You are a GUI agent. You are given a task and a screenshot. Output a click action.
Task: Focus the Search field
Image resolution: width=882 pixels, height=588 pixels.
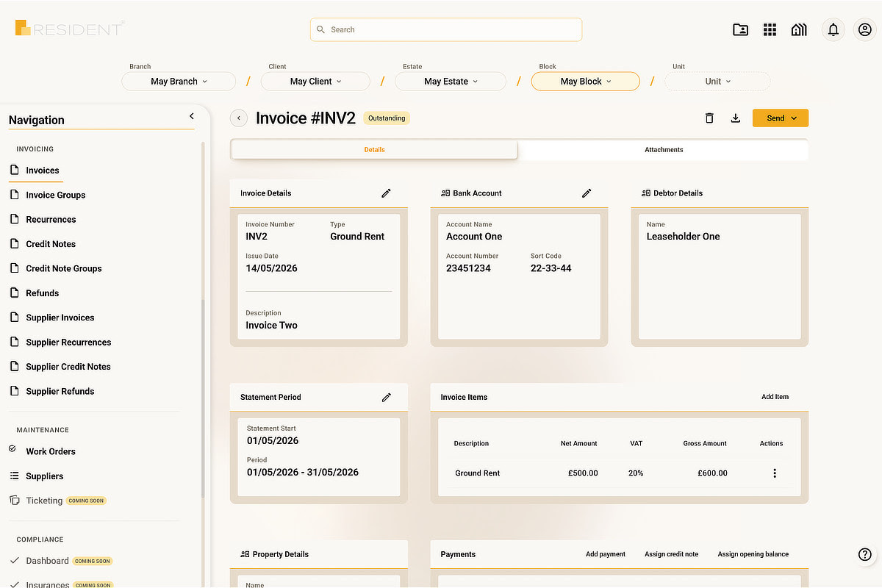pos(446,29)
